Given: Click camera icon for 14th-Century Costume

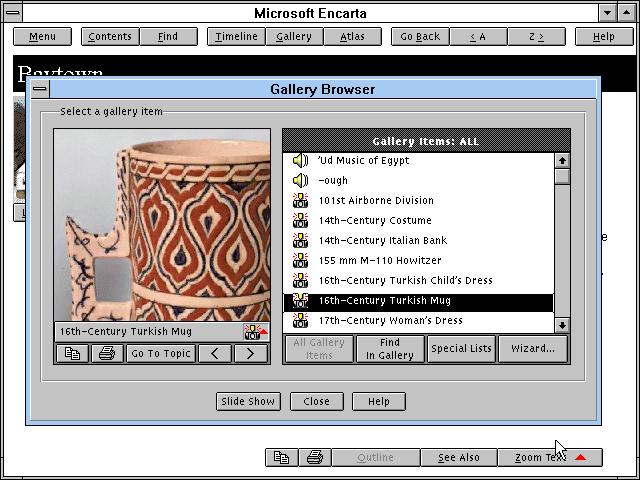Looking at the screenshot, I should 301,220.
